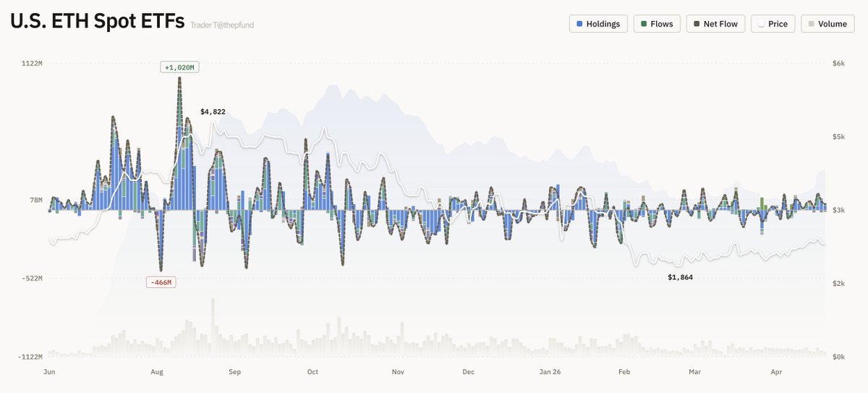This screenshot has height=393, width=868.
Task: Toggle the Price line button
Action: pos(773,24)
